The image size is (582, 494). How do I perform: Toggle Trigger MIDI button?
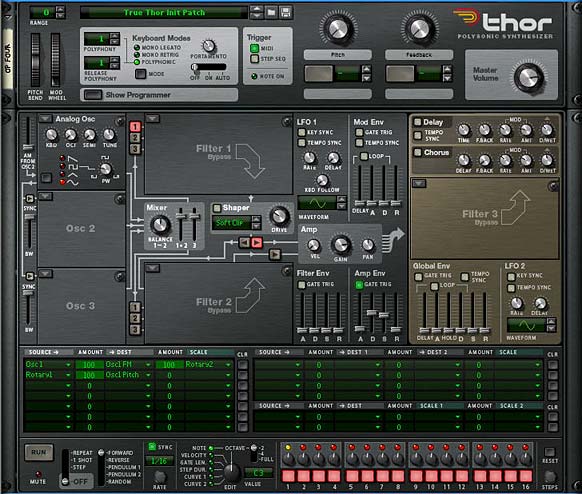pyautogui.click(x=255, y=48)
